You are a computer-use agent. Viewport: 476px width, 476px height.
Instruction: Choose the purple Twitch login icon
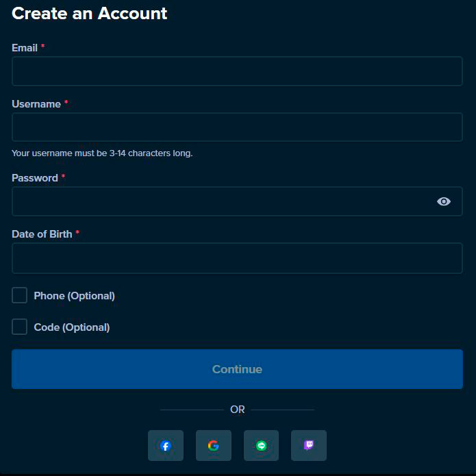[x=309, y=445]
